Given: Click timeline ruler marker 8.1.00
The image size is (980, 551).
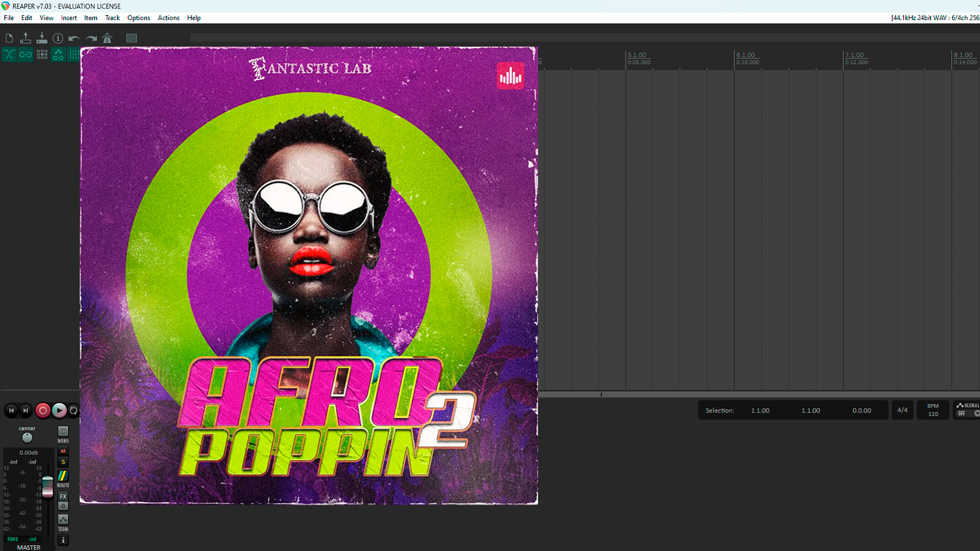Looking at the screenshot, I should (x=963, y=55).
